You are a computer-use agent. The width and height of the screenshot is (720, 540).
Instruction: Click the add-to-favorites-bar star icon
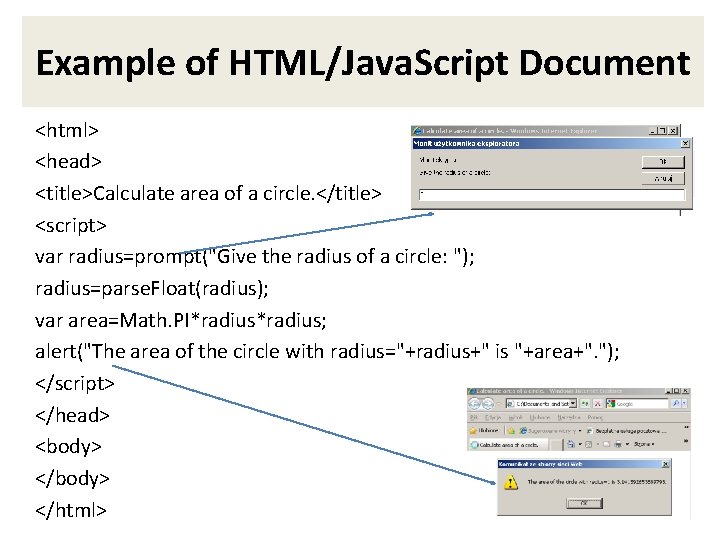[x=512, y=431]
